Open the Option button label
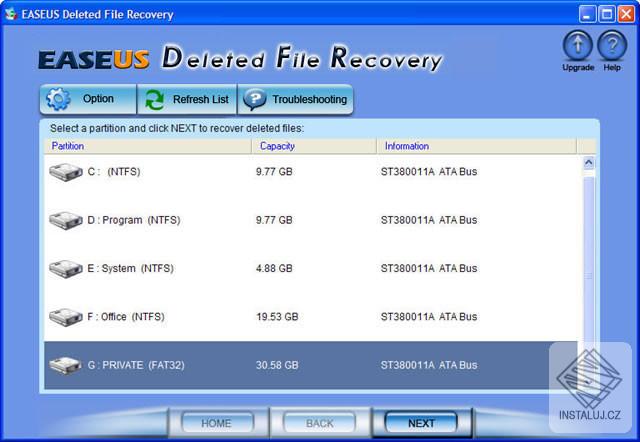The width and height of the screenshot is (640, 442). pos(98,99)
